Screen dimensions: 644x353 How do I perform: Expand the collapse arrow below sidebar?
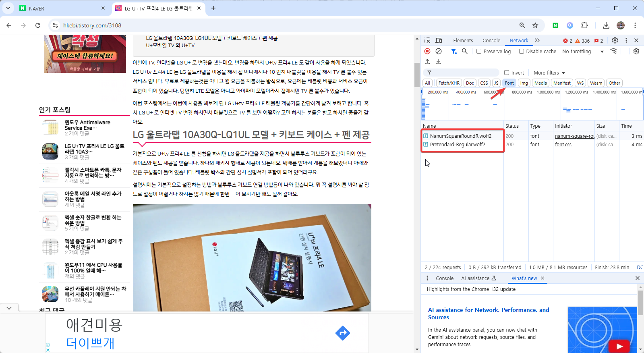(x=9, y=308)
